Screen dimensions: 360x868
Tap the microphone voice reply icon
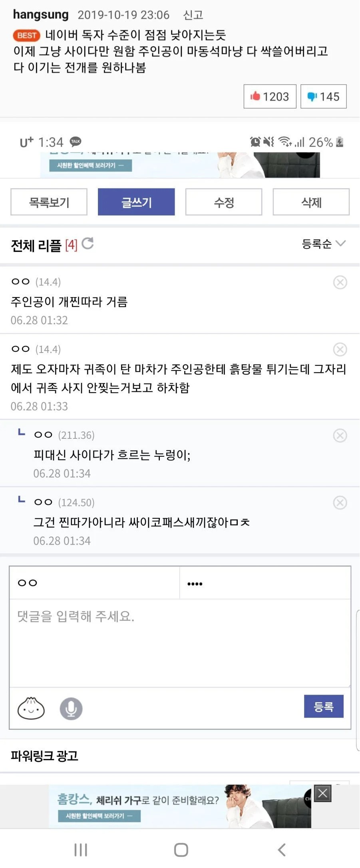[x=71, y=709]
